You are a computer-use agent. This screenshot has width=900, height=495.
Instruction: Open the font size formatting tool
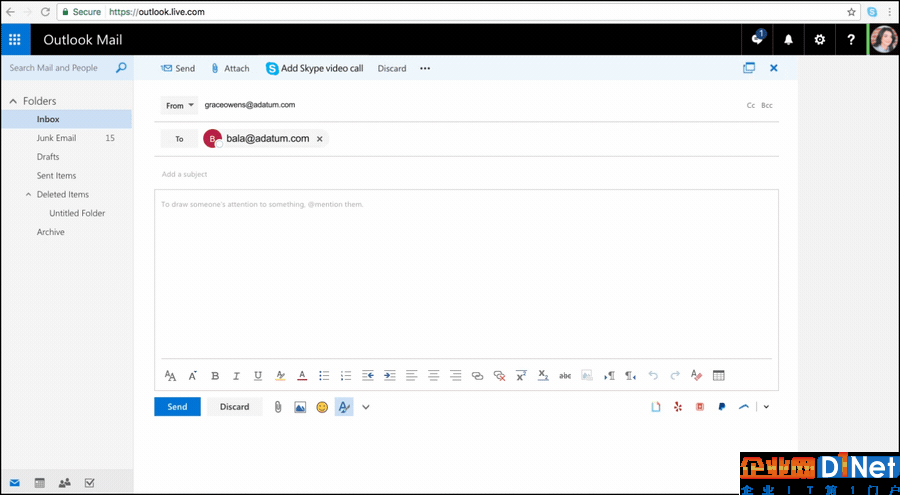tap(170, 376)
